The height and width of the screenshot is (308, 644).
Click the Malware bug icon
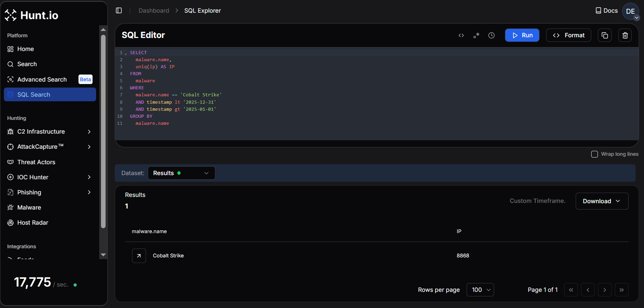[x=11, y=207]
